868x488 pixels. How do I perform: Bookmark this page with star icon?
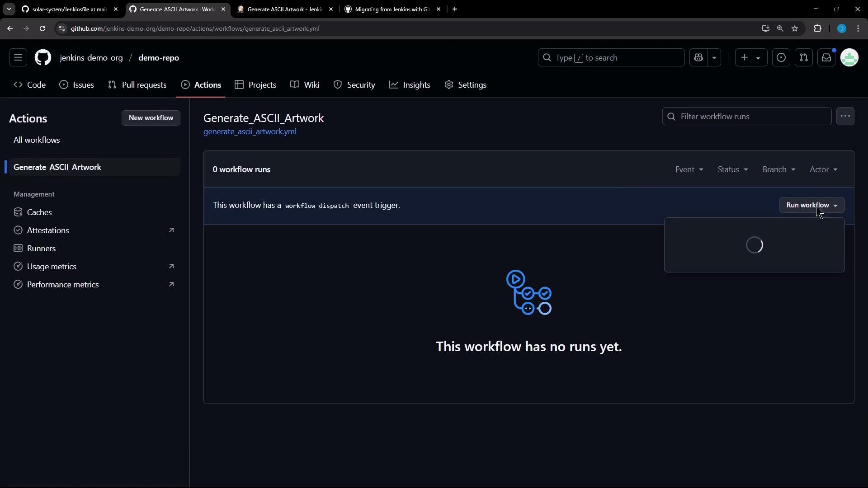795,28
